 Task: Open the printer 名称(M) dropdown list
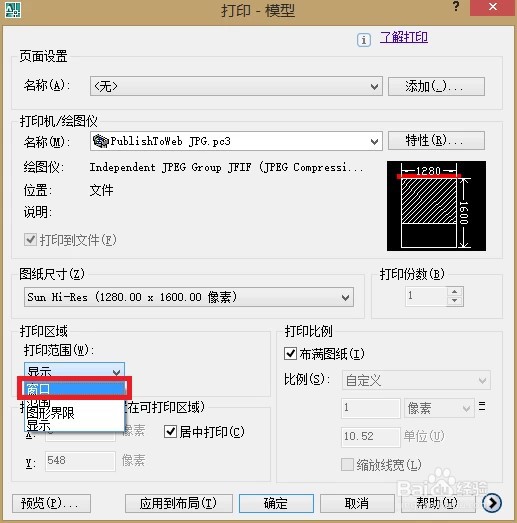click(x=236, y=141)
